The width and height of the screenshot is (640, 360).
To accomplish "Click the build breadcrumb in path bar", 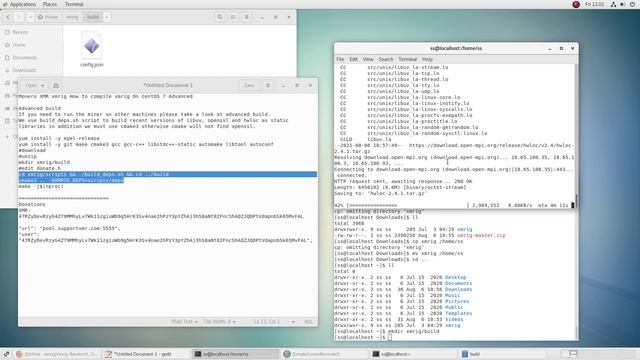I will [x=93, y=17].
